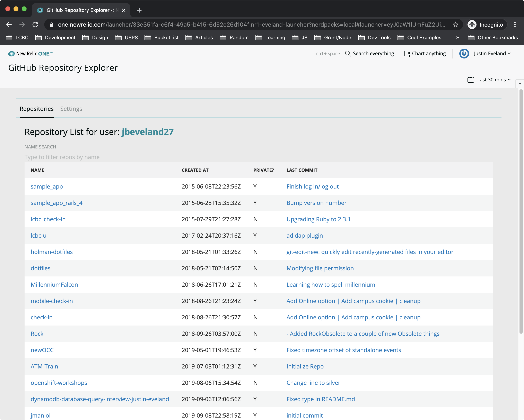This screenshot has height=420, width=524.
Task: Click the address bar URL
Action: tap(252, 25)
